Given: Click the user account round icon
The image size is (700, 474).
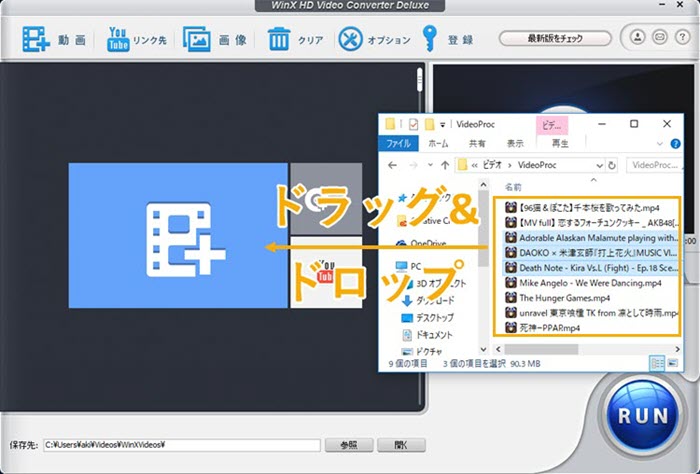Looking at the screenshot, I should click(x=638, y=37).
